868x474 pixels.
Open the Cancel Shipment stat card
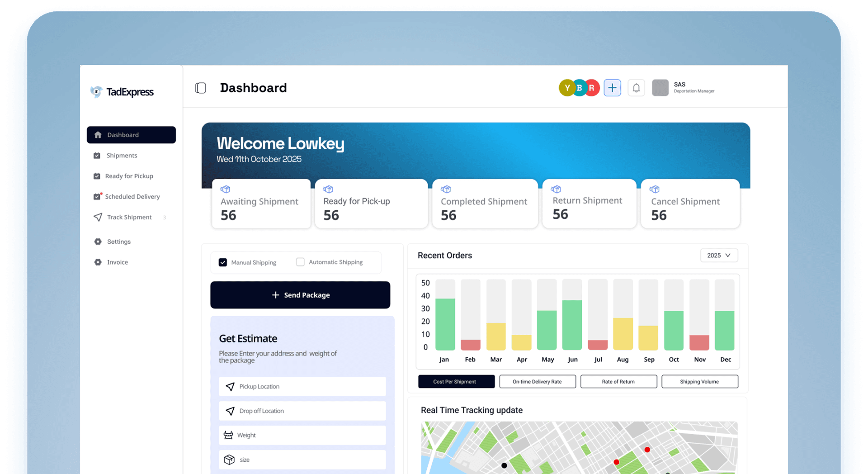pos(690,204)
